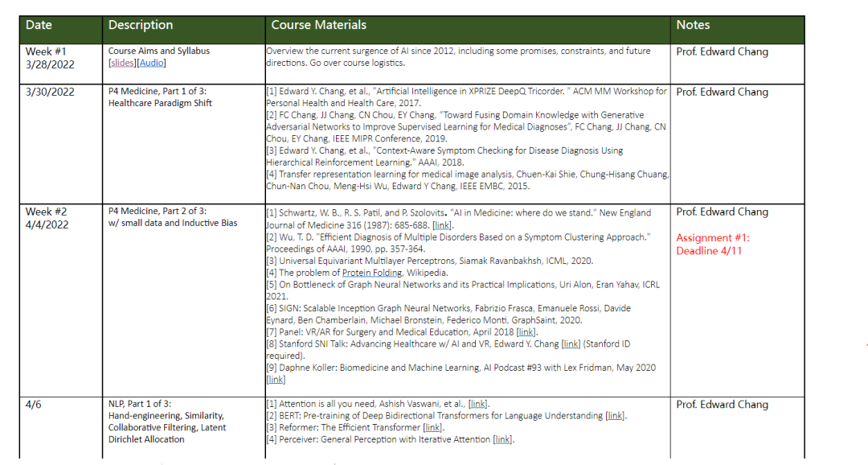Screen dimensions: 868x465
Task: Click the 3/30/2022 date cell
Action: [x=50, y=92]
